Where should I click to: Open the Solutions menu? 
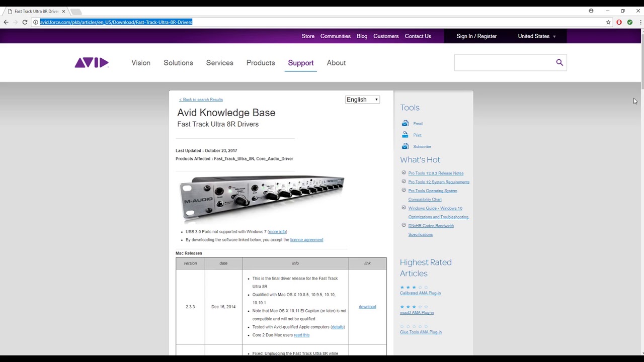coord(178,63)
